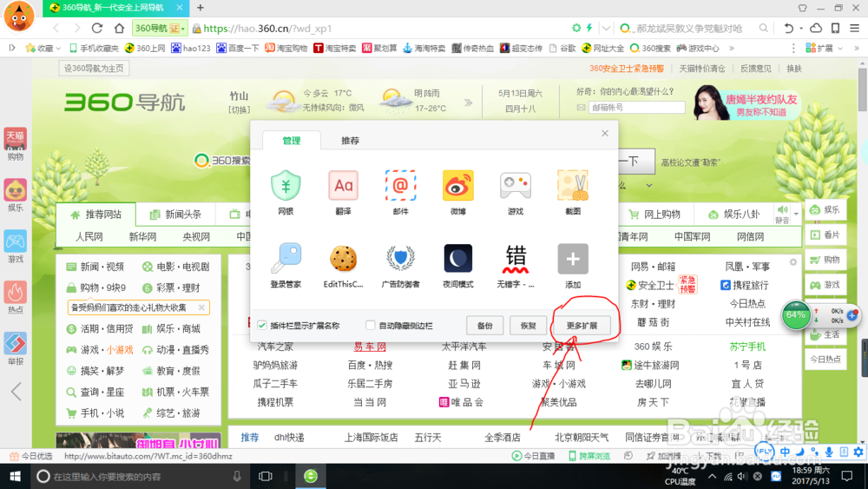Click the 添加 add extension plus icon
868x489 pixels.
tap(572, 259)
